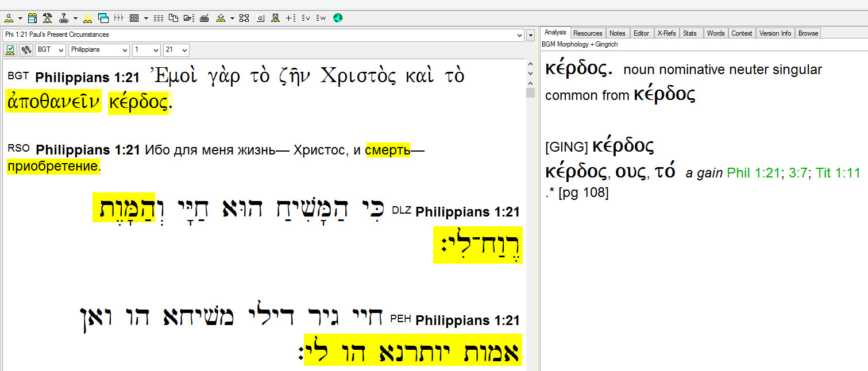Open the Version Info tab

tap(775, 33)
